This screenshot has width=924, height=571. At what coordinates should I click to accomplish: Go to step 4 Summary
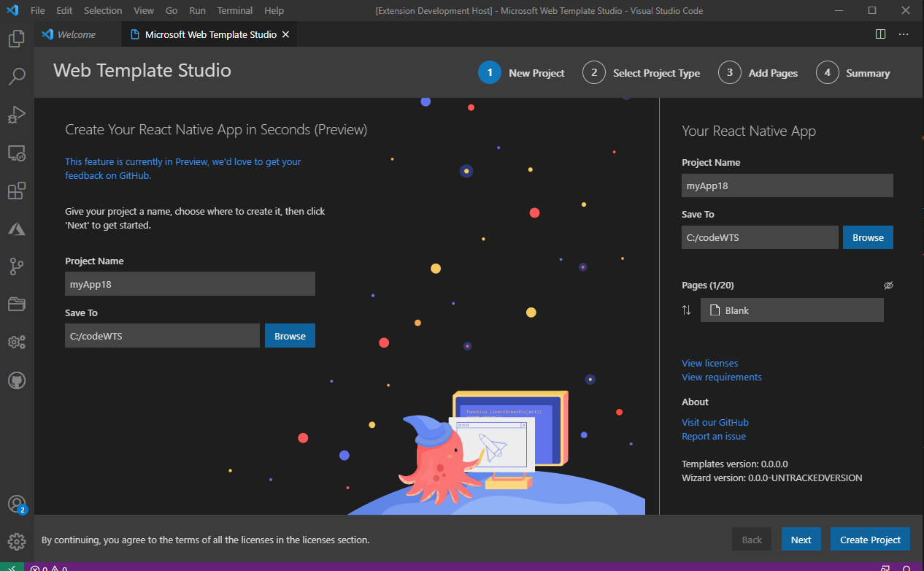852,72
